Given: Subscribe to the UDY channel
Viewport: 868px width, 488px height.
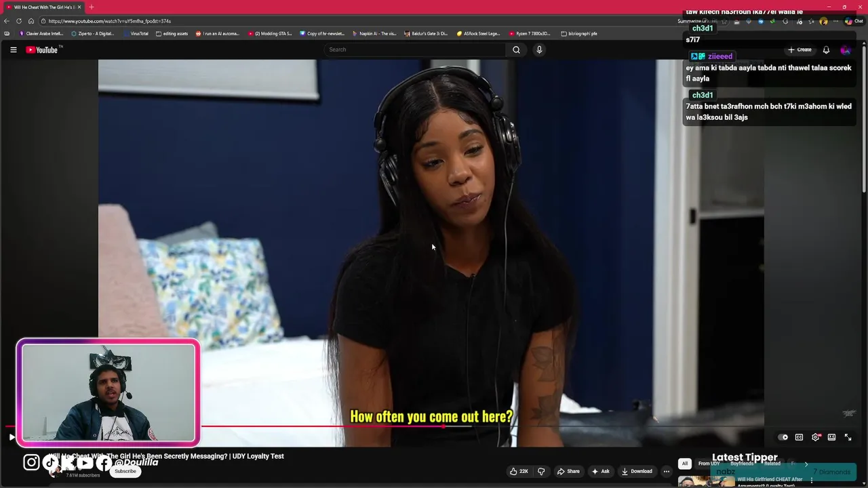Looking at the screenshot, I should coord(125,471).
